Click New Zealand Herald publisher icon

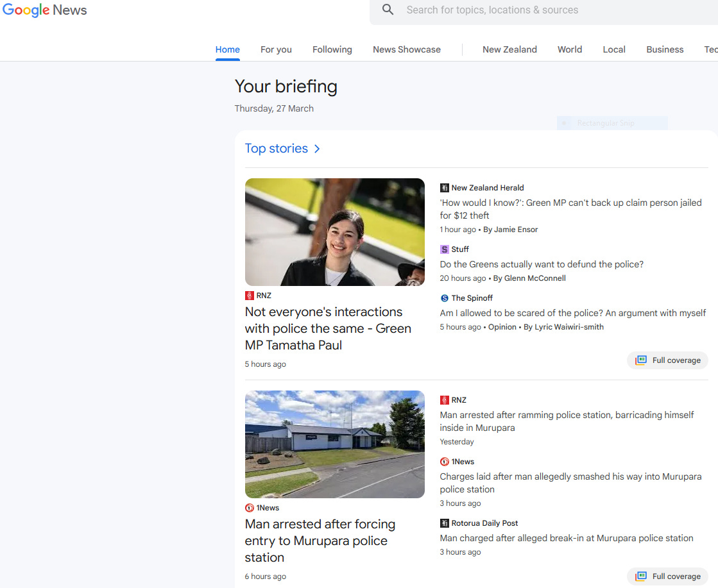[444, 188]
